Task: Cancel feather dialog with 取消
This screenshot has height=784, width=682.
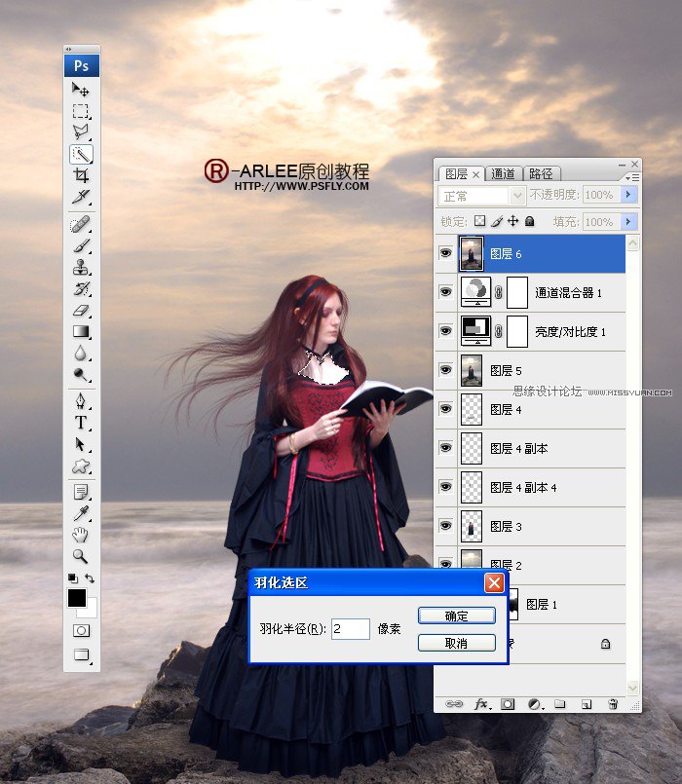Action: pos(456,643)
